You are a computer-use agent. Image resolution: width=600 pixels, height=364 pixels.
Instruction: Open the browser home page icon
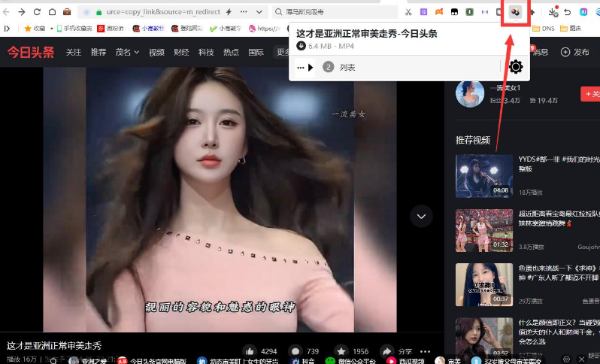click(52, 12)
